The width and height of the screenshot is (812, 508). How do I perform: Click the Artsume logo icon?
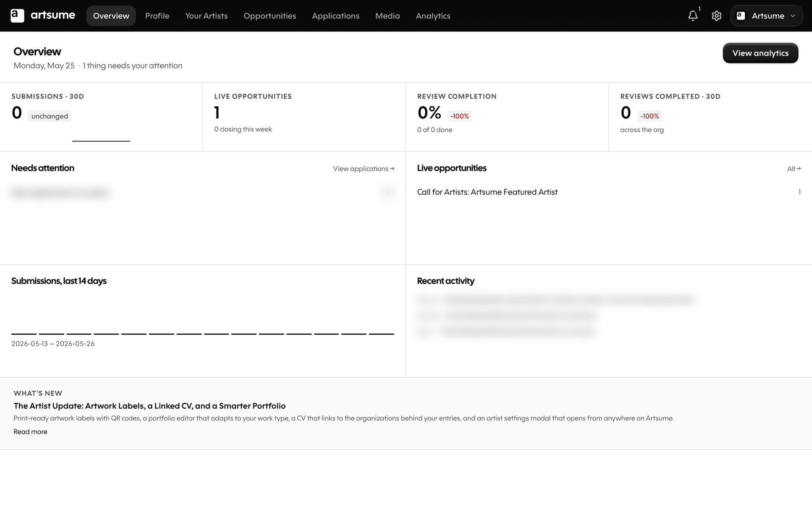click(17, 16)
